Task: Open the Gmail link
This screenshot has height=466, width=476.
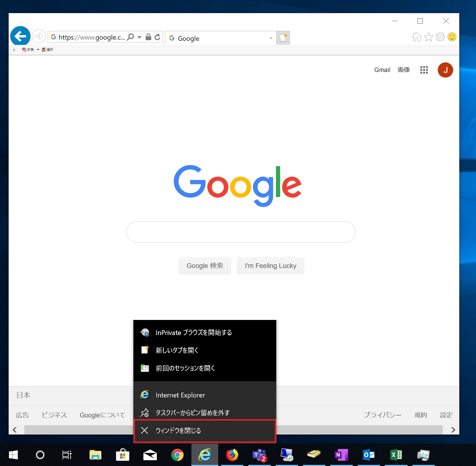Action: pyautogui.click(x=382, y=70)
